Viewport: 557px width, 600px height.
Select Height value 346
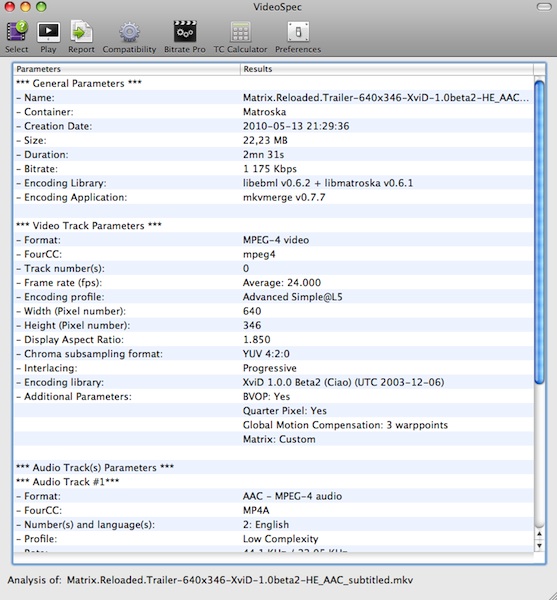point(252,325)
